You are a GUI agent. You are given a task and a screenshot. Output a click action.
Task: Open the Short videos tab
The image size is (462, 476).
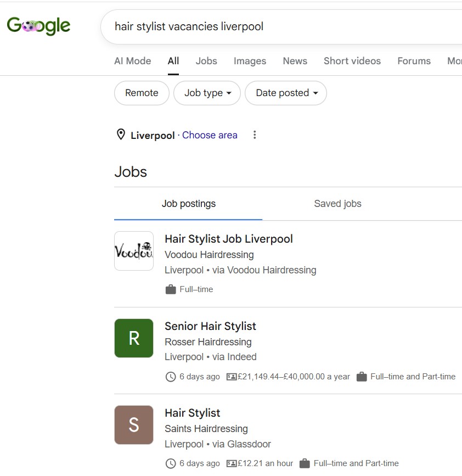(352, 61)
